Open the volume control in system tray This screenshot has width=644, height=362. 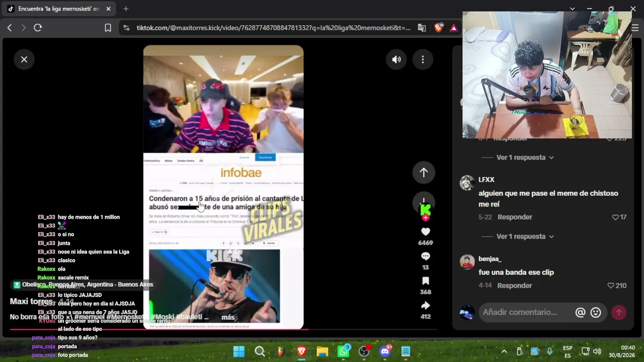pyautogui.click(x=597, y=351)
